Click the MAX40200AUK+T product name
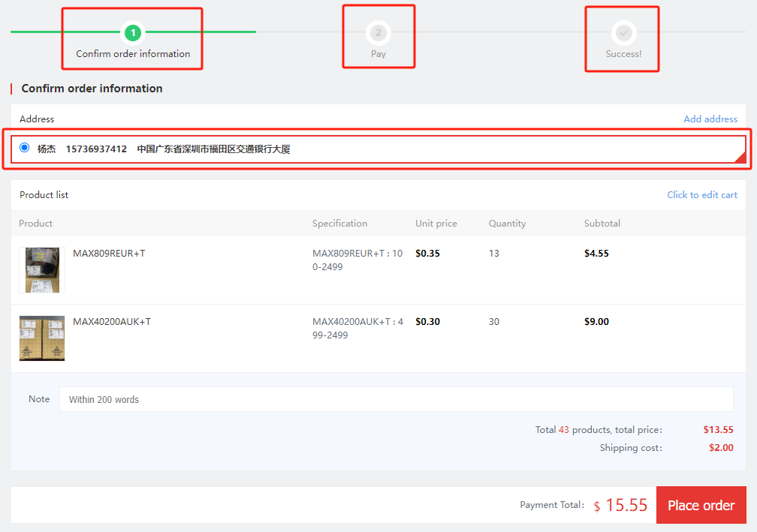Screen dimensions: 757x532 [112, 322]
